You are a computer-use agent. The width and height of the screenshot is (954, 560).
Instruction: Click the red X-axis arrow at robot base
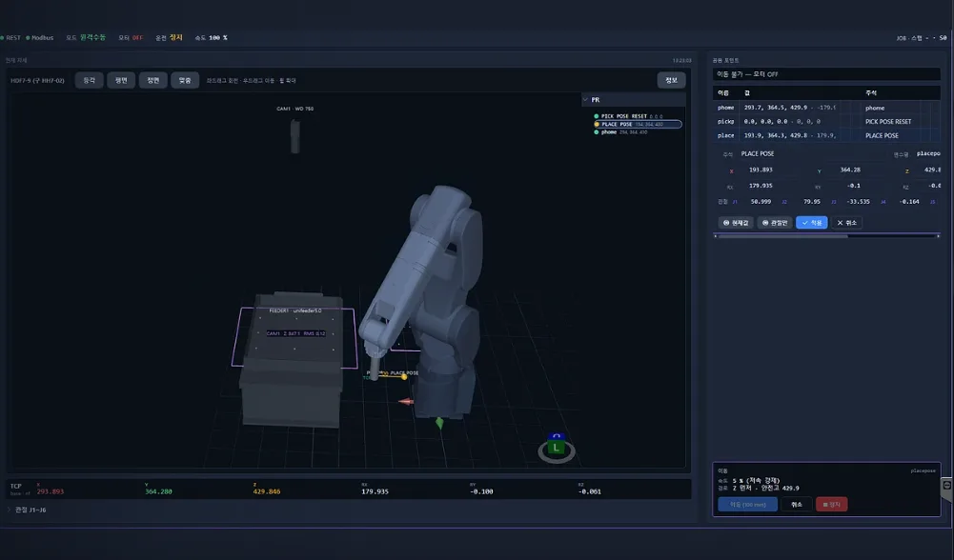[406, 401]
